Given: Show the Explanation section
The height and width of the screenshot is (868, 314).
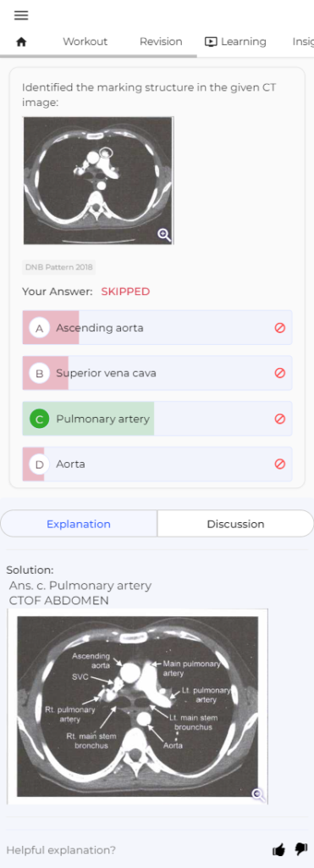Looking at the screenshot, I should [79, 524].
